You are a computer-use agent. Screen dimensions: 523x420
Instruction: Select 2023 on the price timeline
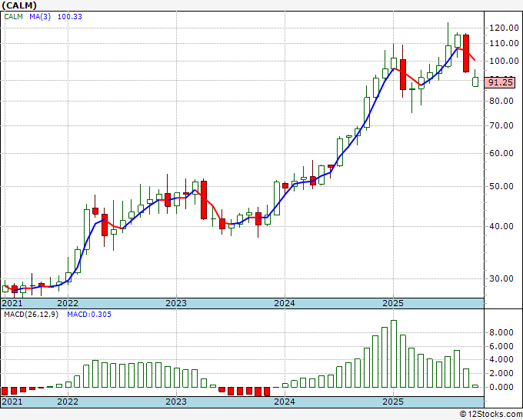pyautogui.click(x=176, y=303)
